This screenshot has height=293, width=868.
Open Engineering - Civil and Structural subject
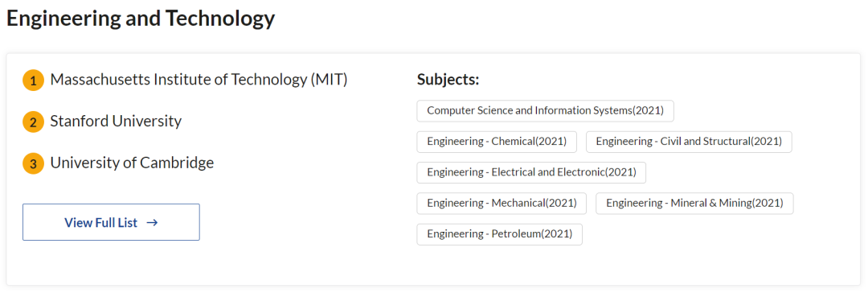click(689, 142)
